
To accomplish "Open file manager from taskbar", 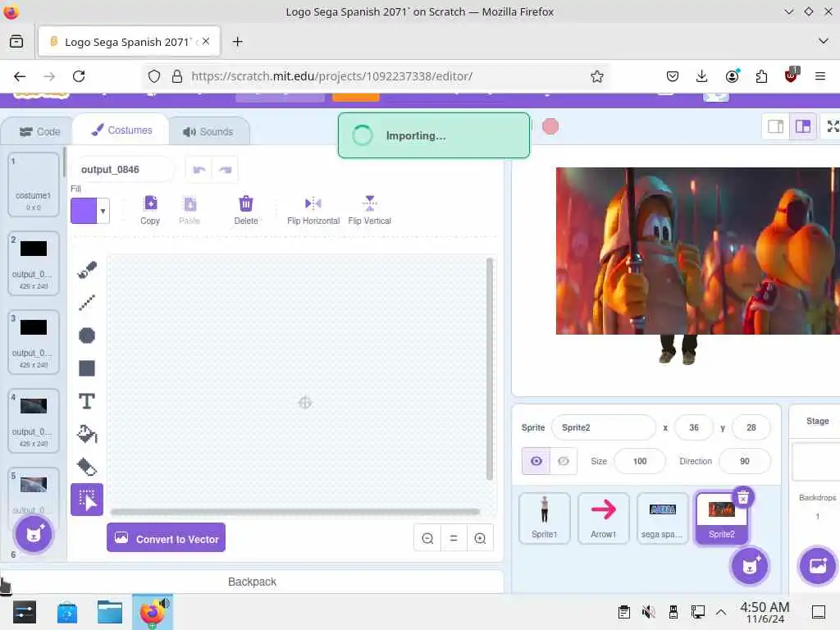I will pos(110,612).
